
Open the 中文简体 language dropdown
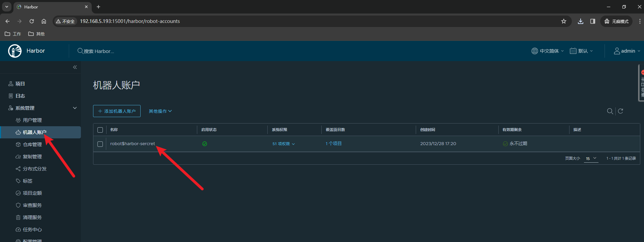click(x=548, y=51)
